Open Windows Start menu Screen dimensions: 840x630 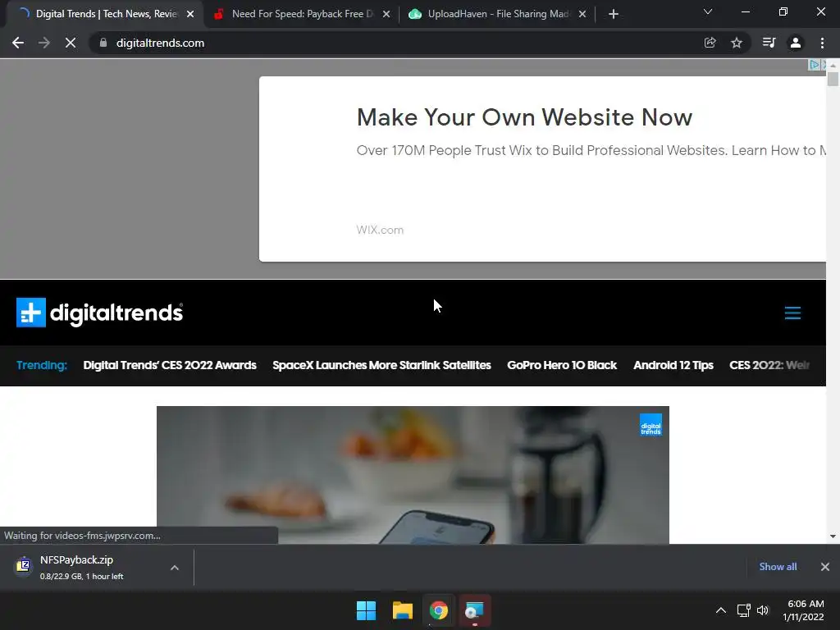pos(367,610)
